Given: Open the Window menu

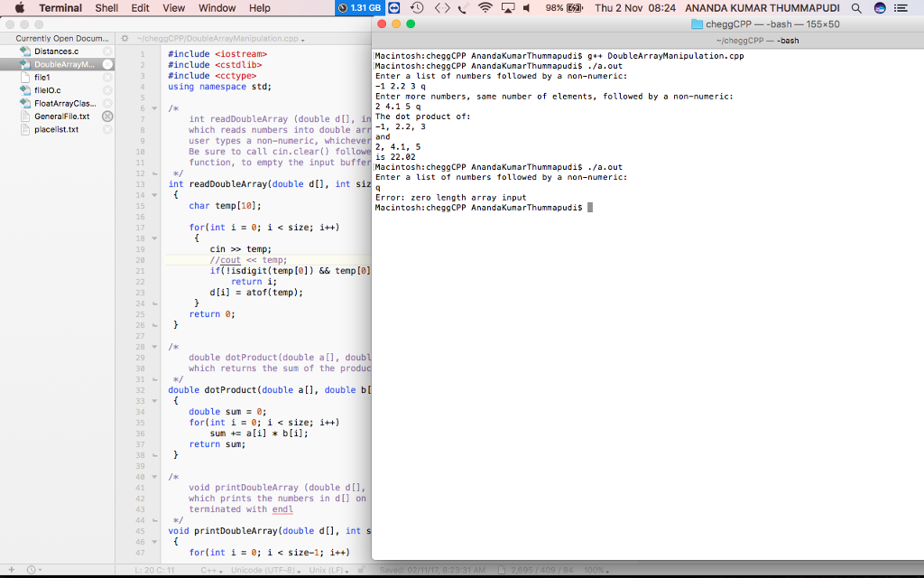Looking at the screenshot, I should (217, 8).
